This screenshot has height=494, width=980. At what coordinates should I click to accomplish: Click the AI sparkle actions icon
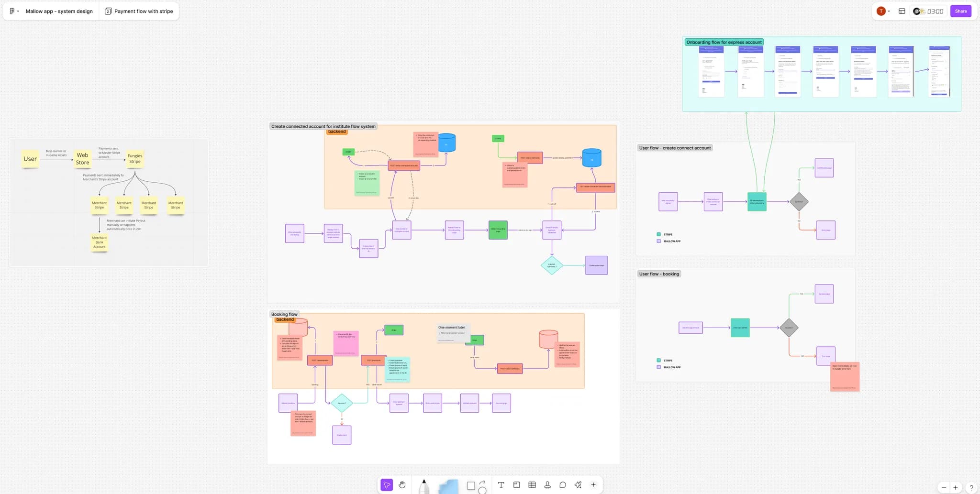(578, 484)
